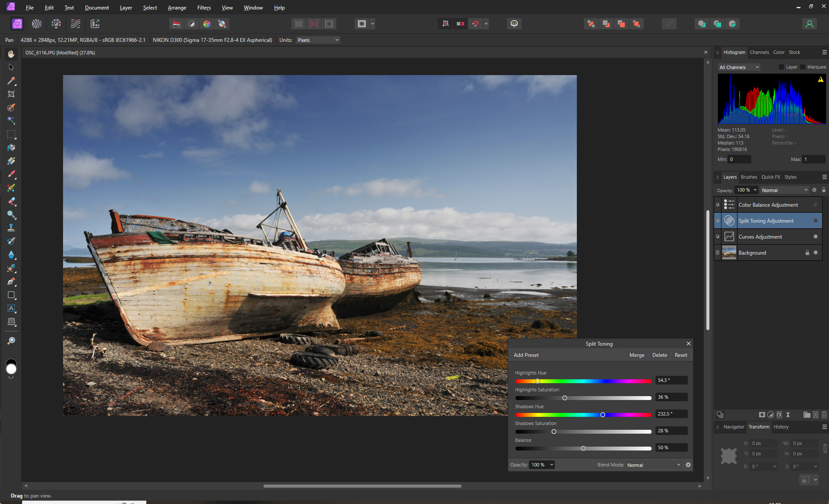
Task: Switch to the Tone Mapping Persona
Action: pos(76,24)
